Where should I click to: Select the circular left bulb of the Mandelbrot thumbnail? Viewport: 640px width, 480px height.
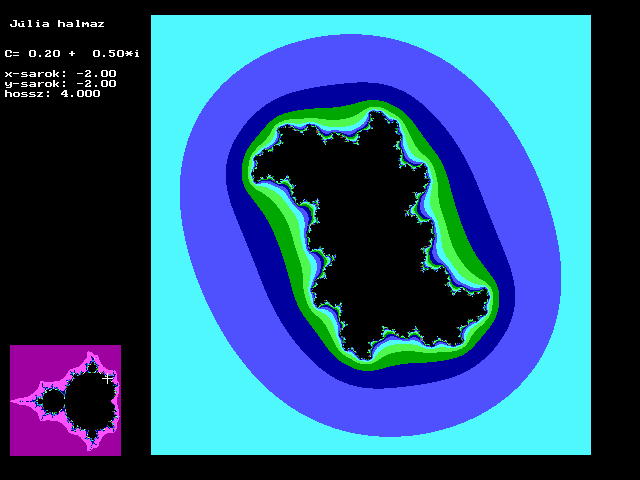[x=53, y=401]
